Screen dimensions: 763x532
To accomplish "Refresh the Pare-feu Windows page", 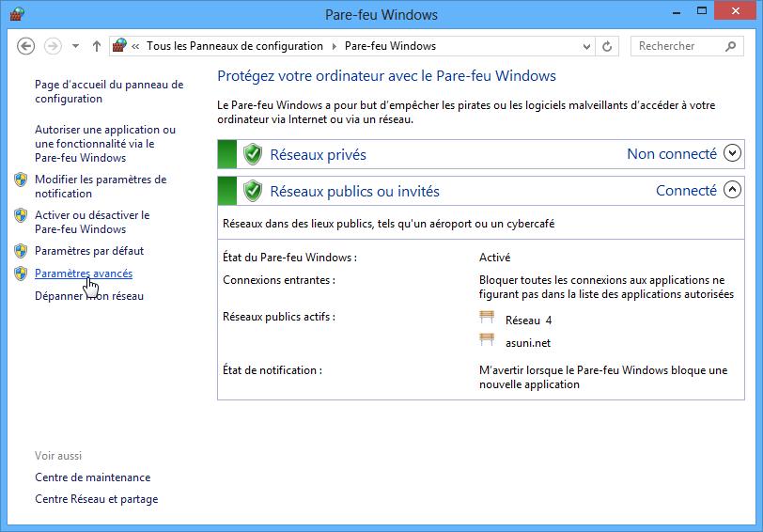I will [607, 47].
